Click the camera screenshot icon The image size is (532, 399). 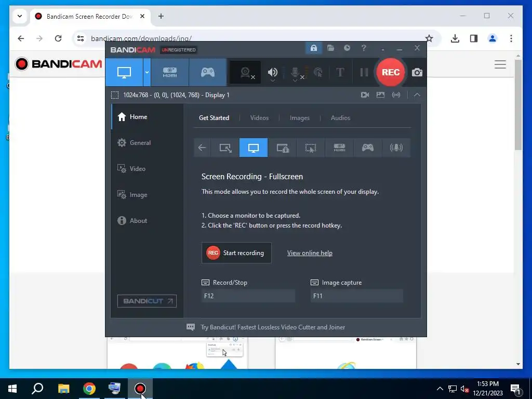point(417,72)
